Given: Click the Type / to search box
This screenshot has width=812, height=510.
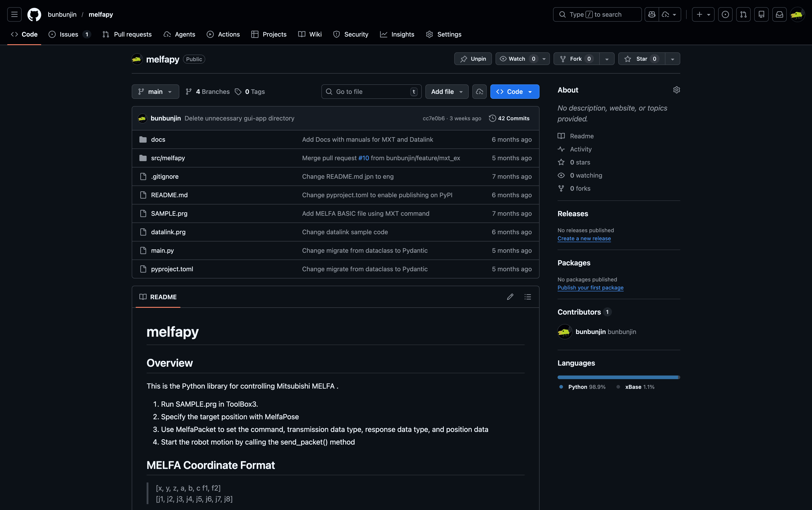Looking at the screenshot, I should tap(597, 14).
